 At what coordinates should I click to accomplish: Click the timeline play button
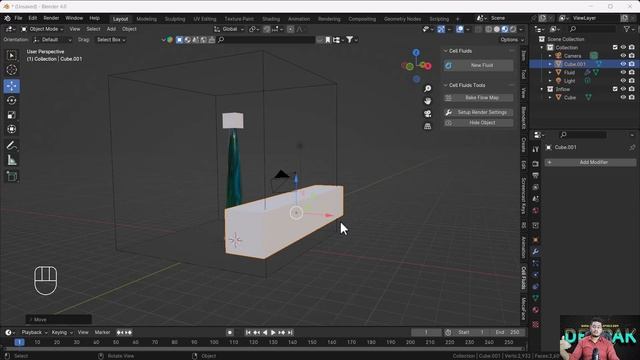point(273,333)
